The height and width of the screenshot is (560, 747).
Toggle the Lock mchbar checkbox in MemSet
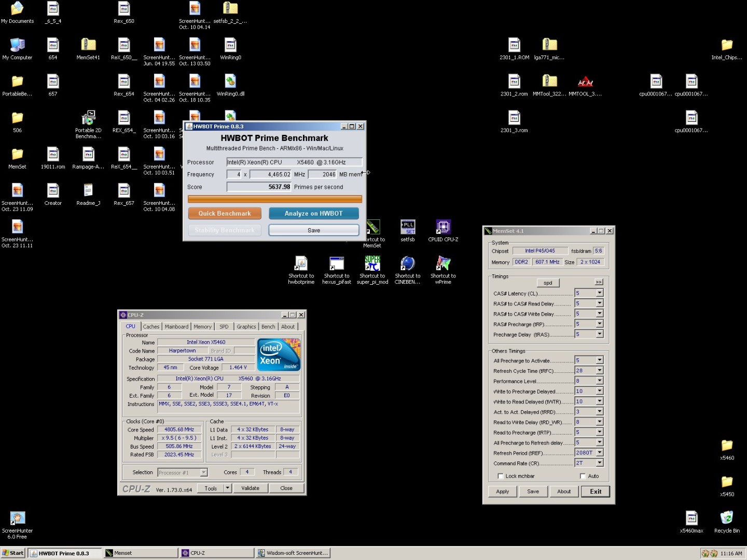(x=501, y=476)
